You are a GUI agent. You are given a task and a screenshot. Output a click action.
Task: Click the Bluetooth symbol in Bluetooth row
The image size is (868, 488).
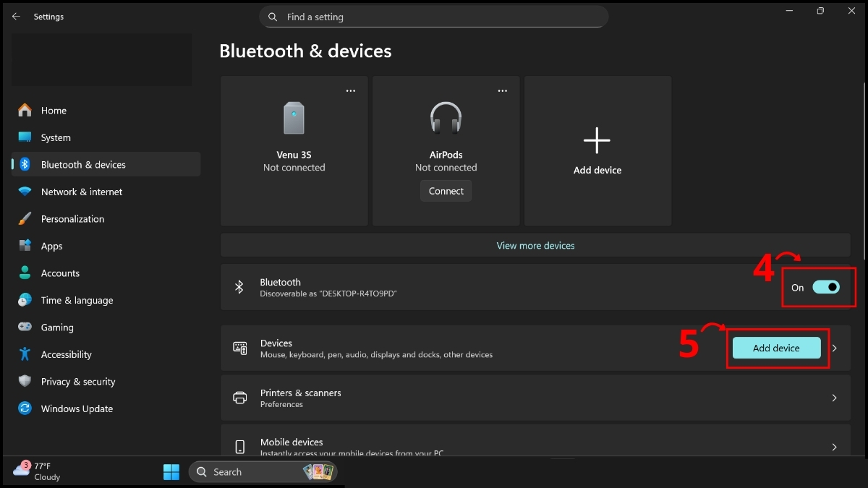pos(239,287)
